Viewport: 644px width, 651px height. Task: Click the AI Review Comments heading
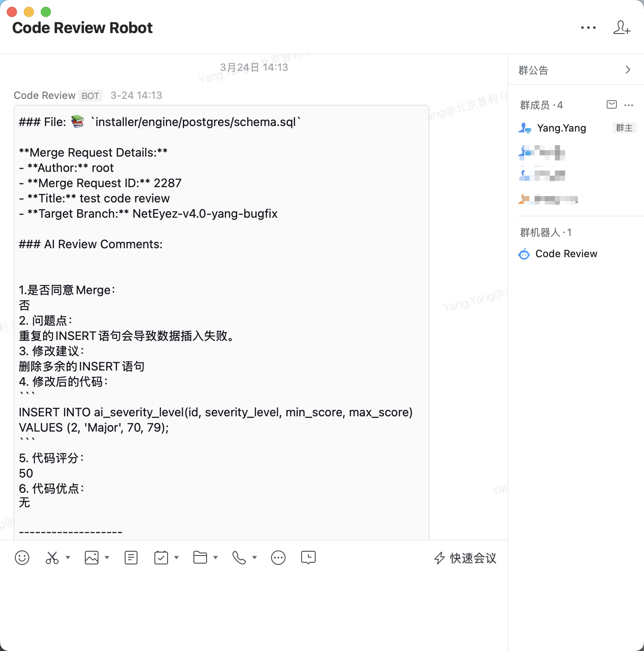point(90,244)
